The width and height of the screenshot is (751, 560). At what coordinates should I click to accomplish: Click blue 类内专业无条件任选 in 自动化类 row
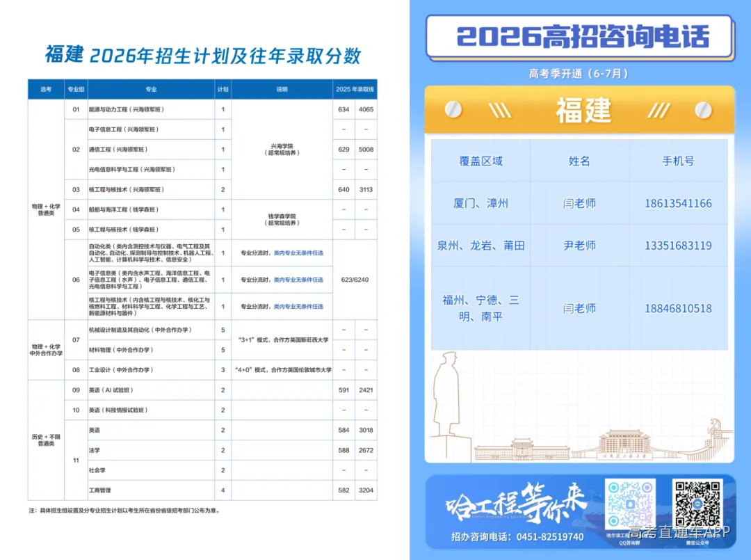point(298,253)
